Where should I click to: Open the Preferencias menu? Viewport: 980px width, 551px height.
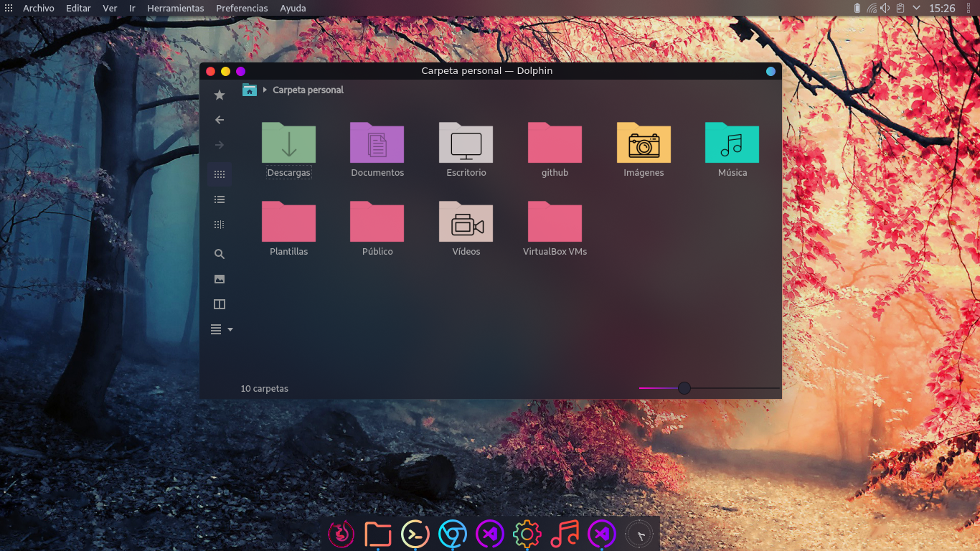242,8
